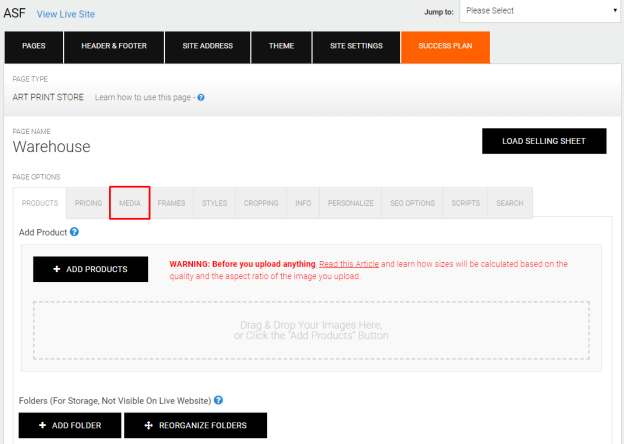624x444 pixels.
Task: Open the PAGES navigation tab
Action: click(x=34, y=47)
